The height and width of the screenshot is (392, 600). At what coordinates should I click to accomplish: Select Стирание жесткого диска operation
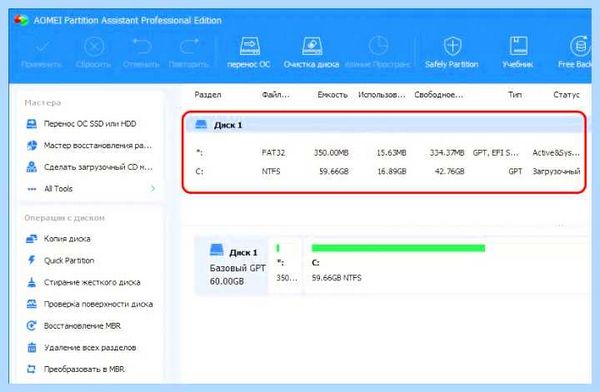coord(83,282)
